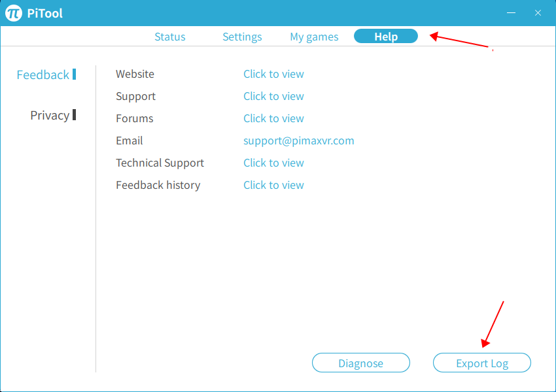This screenshot has width=556, height=392.
Task: Open the Settings tab
Action: pyautogui.click(x=242, y=37)
